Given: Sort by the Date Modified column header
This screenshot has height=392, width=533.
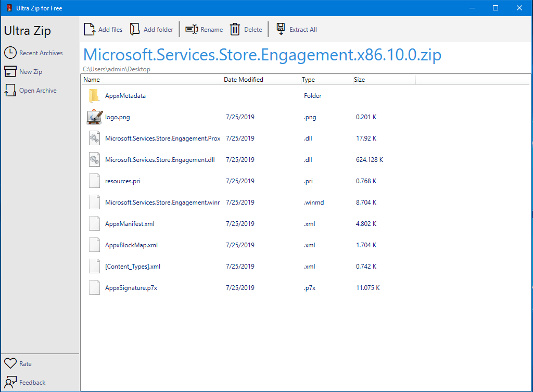Looking at the screenshot, I should click(262, 80).
